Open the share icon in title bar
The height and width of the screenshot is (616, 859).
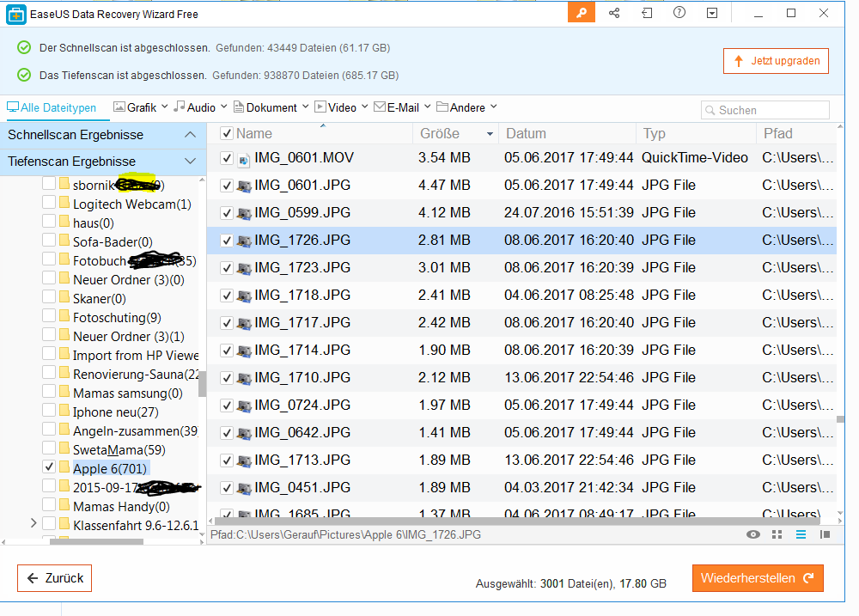tap(614, 13)
